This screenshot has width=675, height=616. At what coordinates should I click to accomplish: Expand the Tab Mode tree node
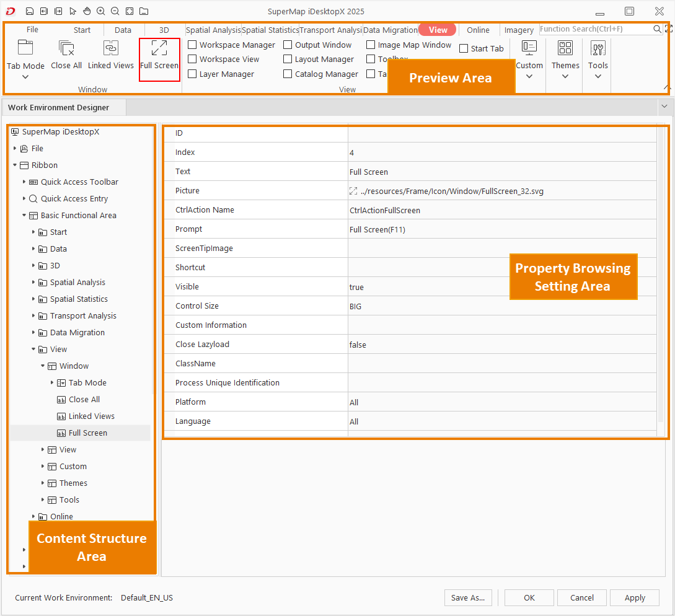tap(51, 383)
